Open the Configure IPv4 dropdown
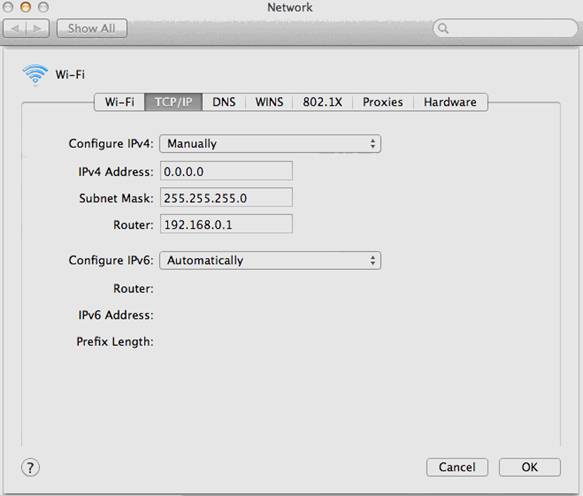The image size is (583, 496). (x=270, y=144)
